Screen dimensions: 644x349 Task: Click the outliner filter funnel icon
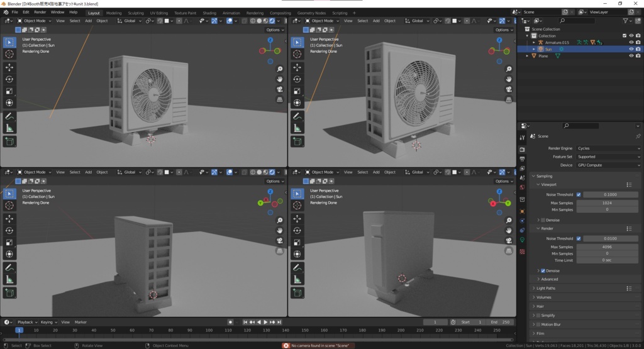[625, 21]
